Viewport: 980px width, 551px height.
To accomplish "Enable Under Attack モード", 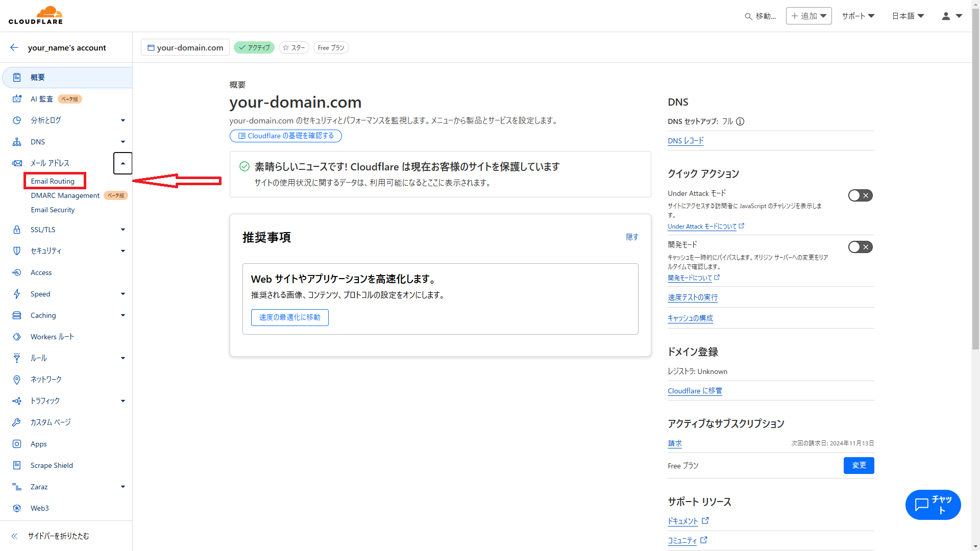I will tap(860, 195).
